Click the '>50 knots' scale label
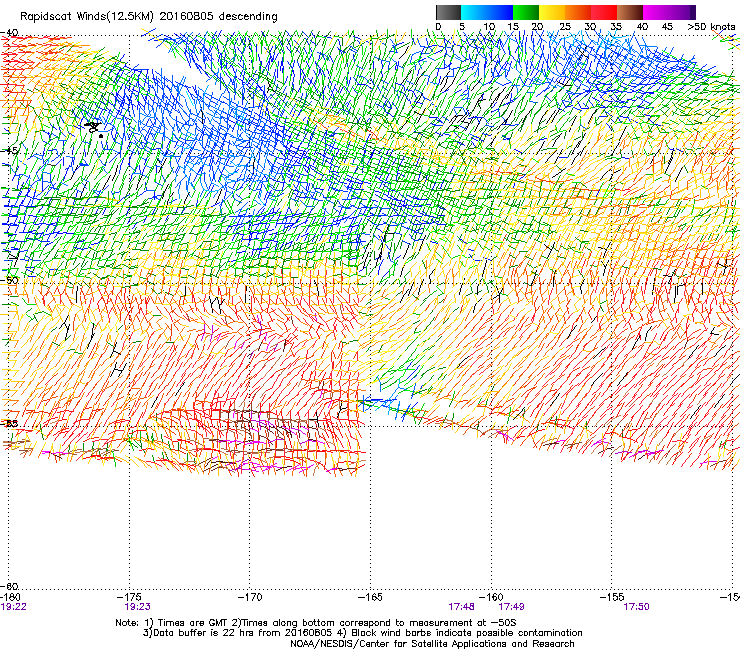Viewport: 740px width, 650px height. click(x=711, y=27)
